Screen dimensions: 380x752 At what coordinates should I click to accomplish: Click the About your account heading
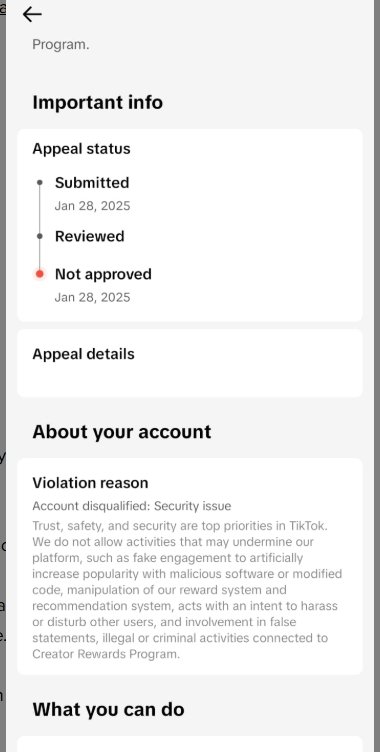122,432
